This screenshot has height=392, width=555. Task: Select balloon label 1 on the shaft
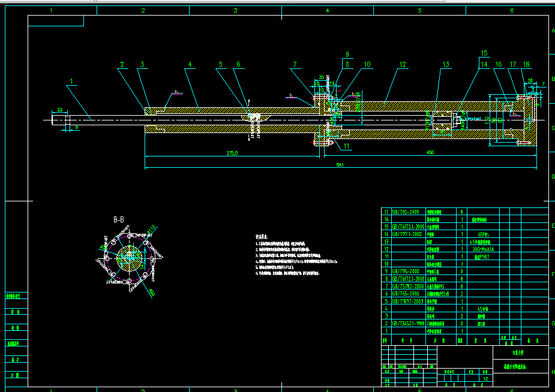(x=71, y=82)
